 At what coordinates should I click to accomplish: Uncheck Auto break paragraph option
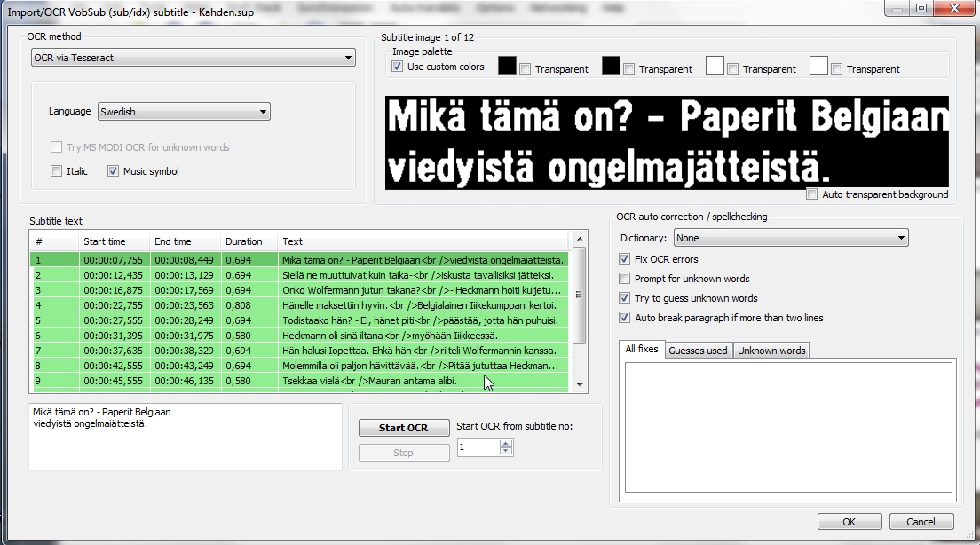point(624,318)
